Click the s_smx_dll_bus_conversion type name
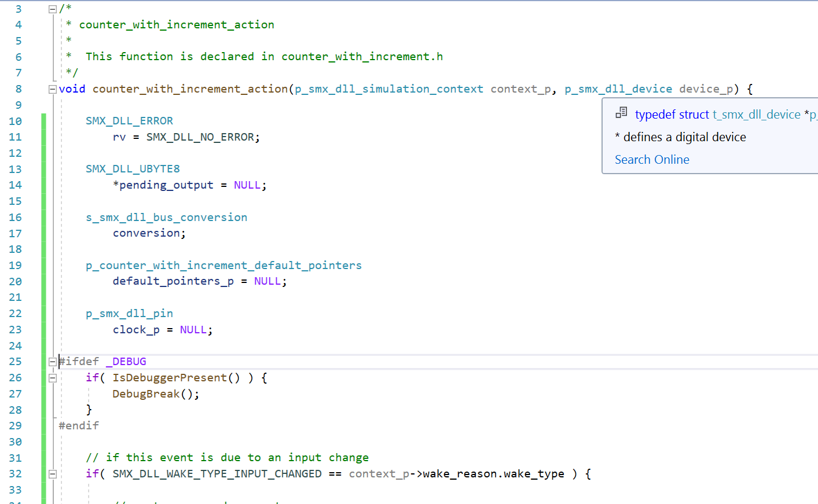 click(x=166, y=218)
